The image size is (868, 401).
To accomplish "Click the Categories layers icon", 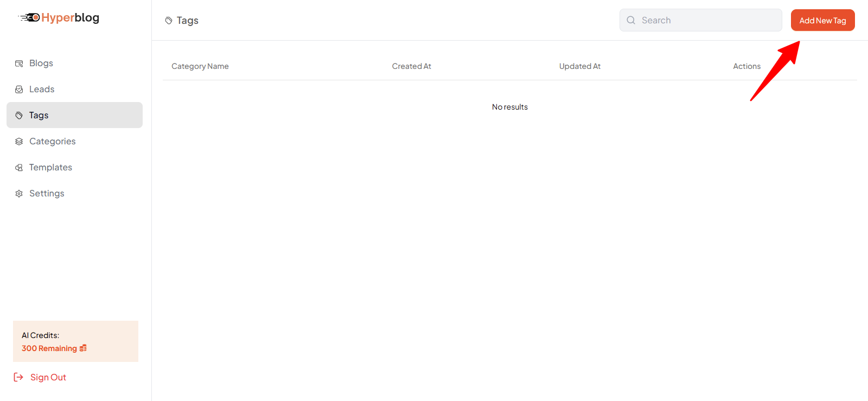I will click(x=19, y=142).
